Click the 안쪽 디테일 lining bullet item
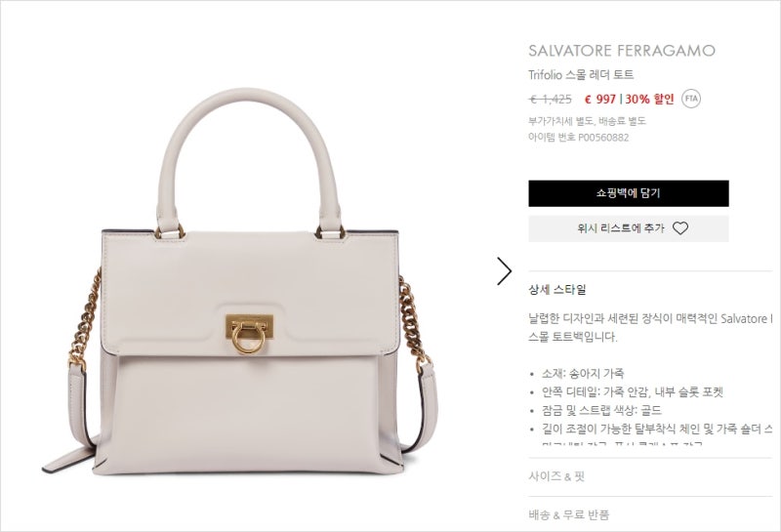 632,392
